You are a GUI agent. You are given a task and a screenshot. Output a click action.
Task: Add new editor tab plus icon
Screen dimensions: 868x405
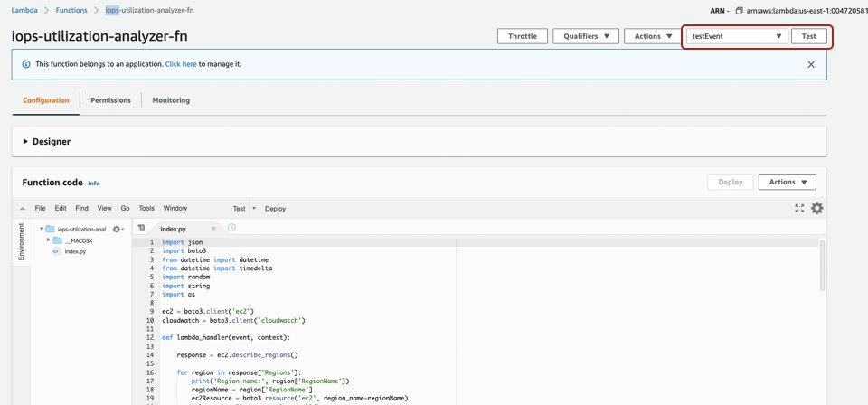pos(232,228)
